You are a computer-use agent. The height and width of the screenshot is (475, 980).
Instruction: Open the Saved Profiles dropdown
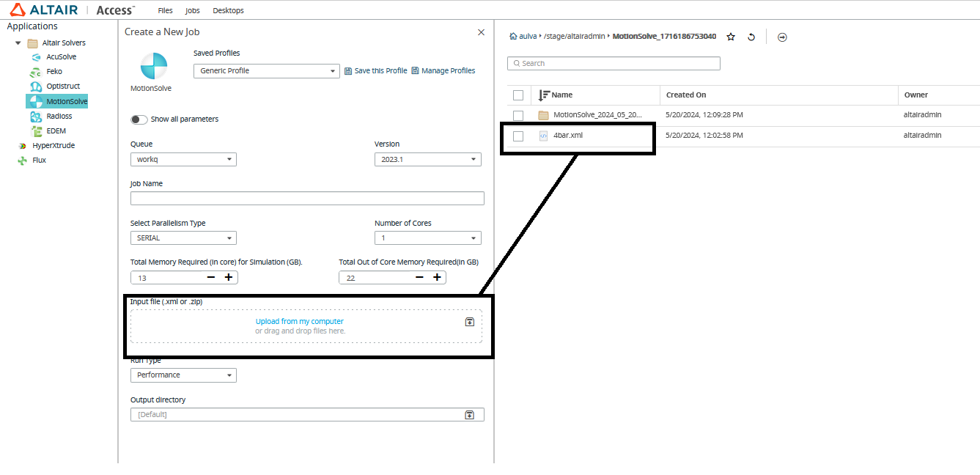pos(265,70)
